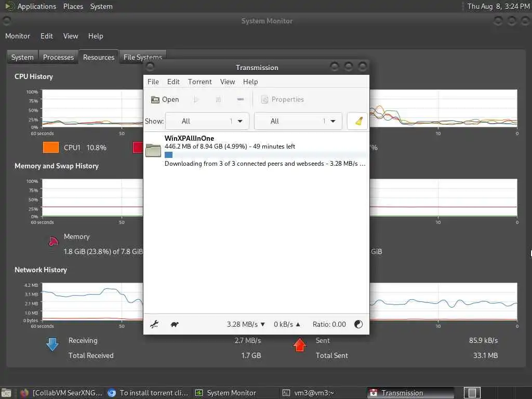Open Transmission Torrent menu

pyautogui.click(x=200, y=82)
